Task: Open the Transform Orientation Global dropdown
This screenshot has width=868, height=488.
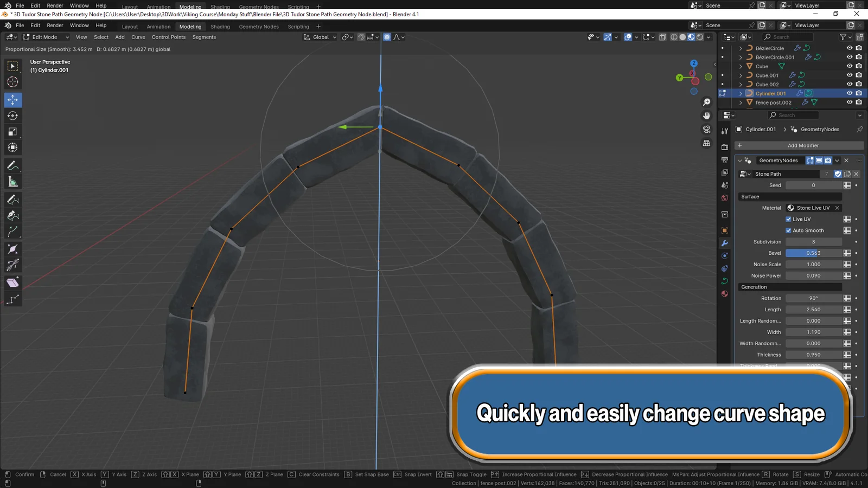Action: point(320,37)
